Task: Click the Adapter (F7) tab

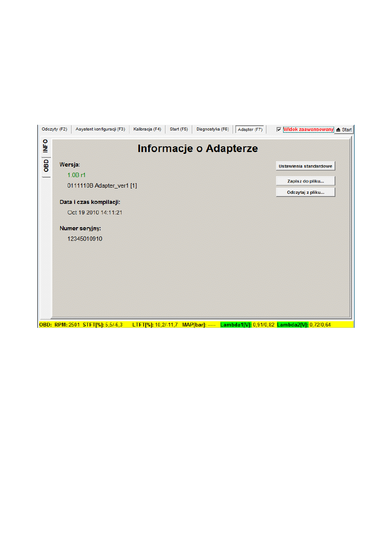Action: [x=250, y=130]
